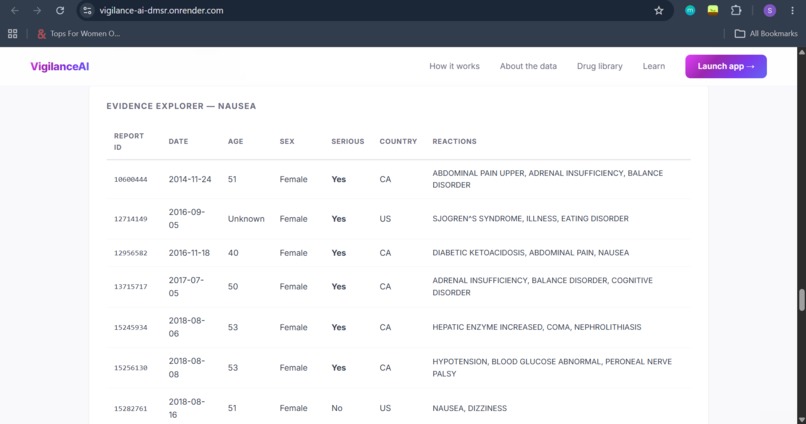Screen dimensions: 806x424
Task: Click report ID 15282761
Action: (x=131, y=409)
